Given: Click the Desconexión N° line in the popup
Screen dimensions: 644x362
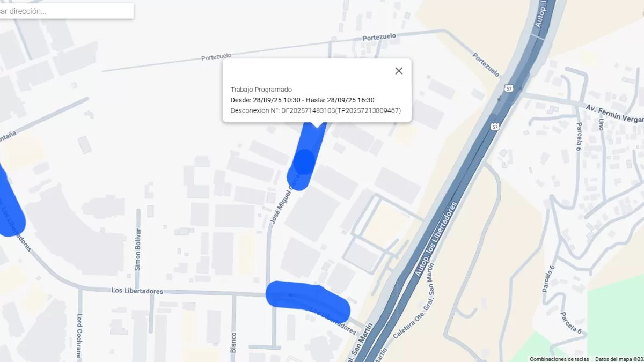Looking at the screenshot, I should (316, 110).
